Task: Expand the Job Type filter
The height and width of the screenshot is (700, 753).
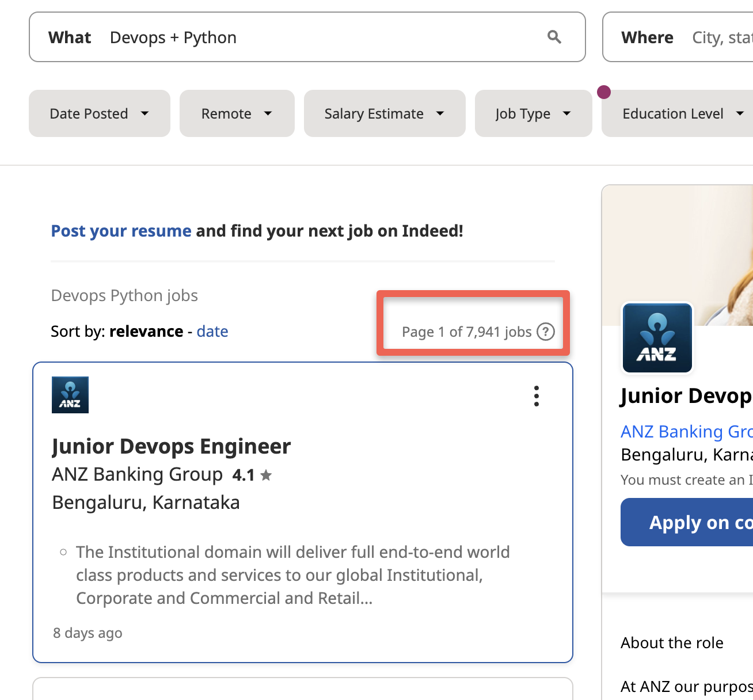Action: (533, 113)
